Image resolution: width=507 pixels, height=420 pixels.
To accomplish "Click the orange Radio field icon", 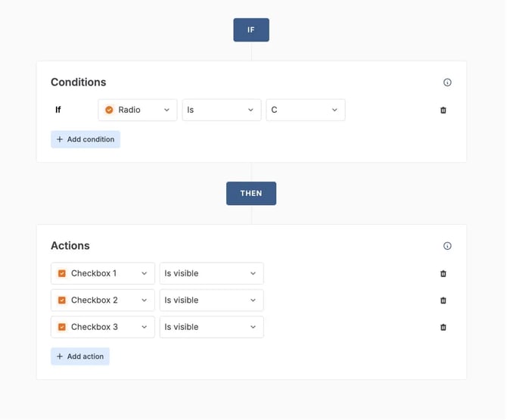I will (x=109, y=110).
